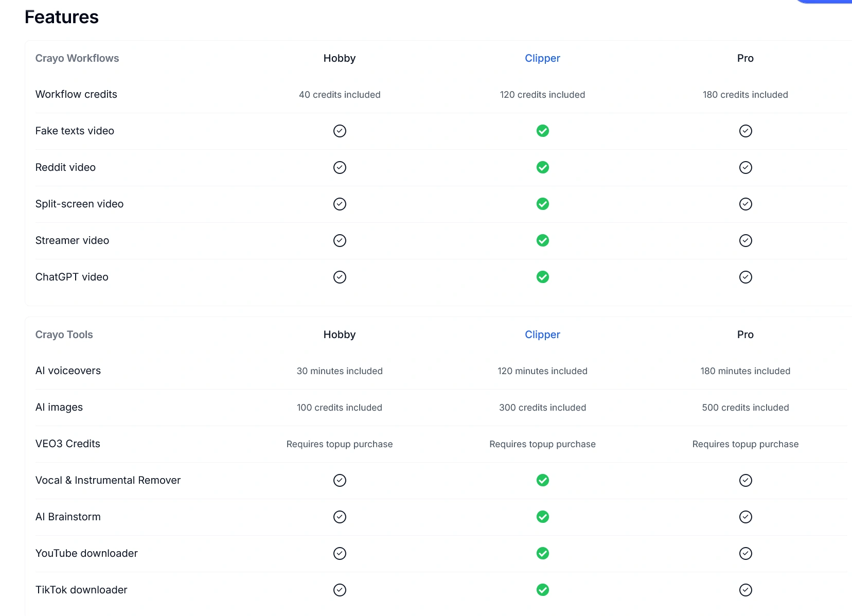Click green Clipper check for TikTok downloader

542,590
